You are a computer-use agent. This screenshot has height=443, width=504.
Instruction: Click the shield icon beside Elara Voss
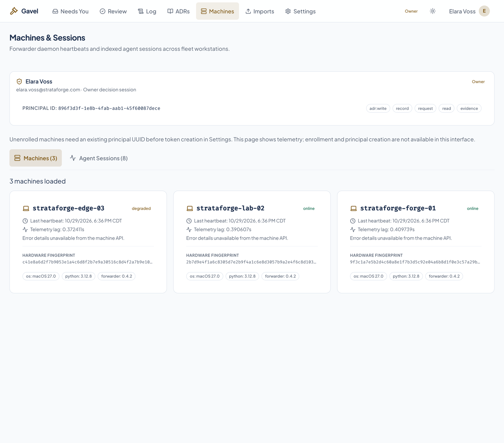click(19, 82)
